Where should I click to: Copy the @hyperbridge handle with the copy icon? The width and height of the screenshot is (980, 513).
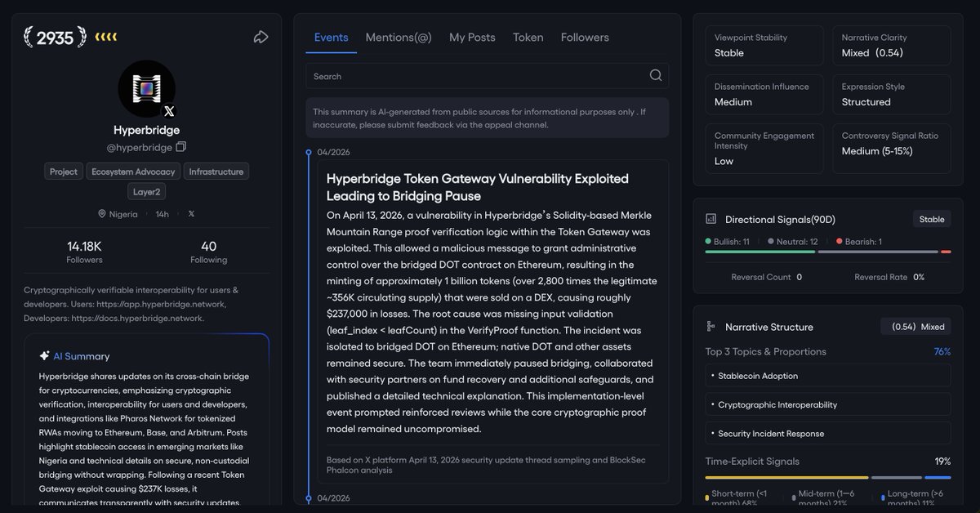[181, 147]
